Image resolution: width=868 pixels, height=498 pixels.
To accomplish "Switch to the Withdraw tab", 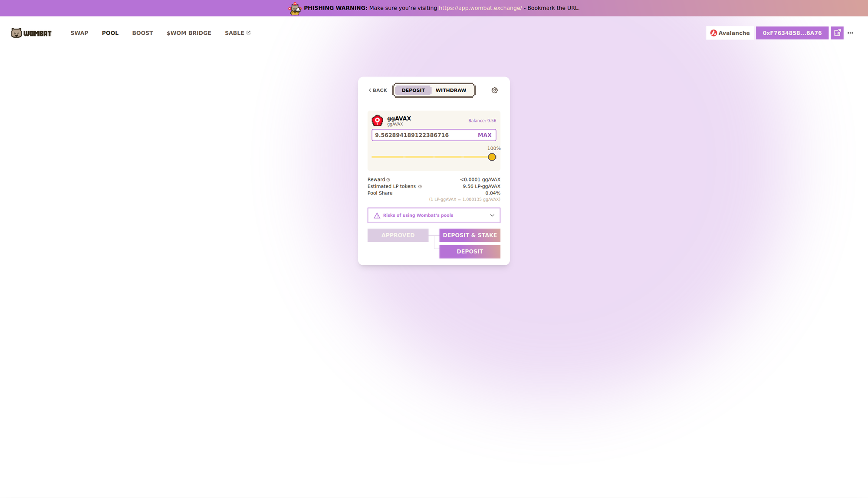I will 451,90.
